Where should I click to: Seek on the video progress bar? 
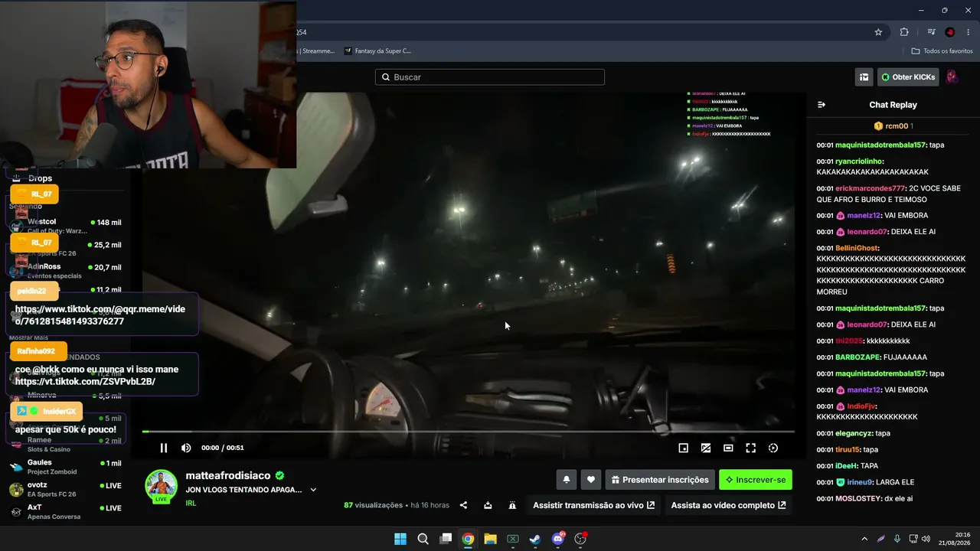(468, 432)
